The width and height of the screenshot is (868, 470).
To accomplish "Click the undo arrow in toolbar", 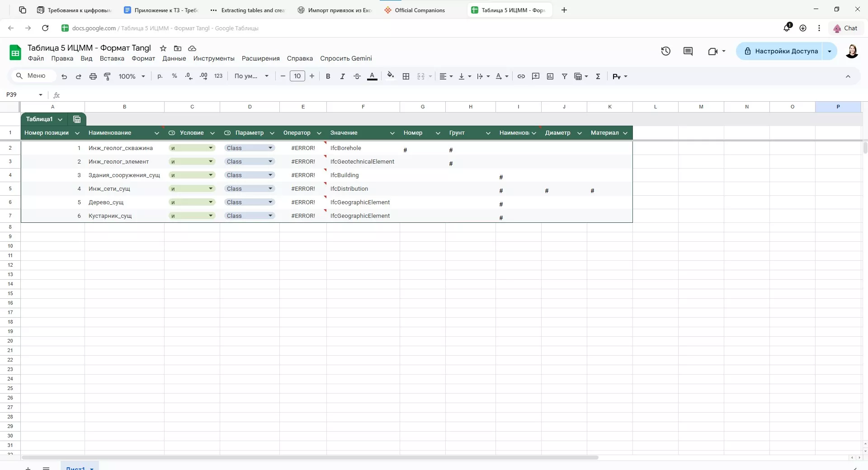I will pyautogui.click(x=64, y=76).
